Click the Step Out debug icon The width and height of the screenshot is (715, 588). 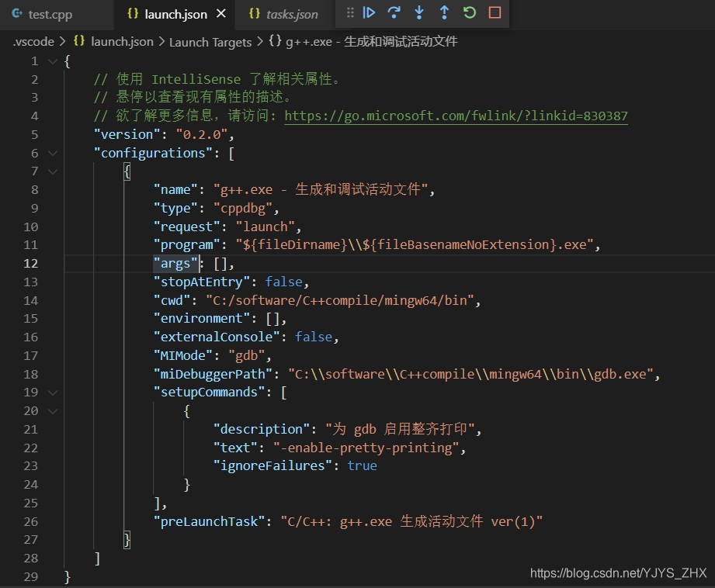pyautogui.click(x=445, y=12)
